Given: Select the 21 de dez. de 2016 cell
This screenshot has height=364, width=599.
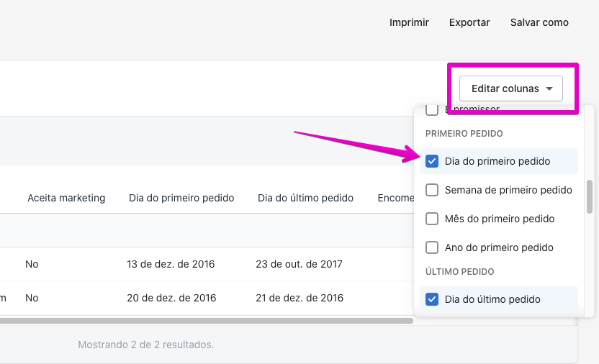Looking at the screenshot, I should coord(299,298).
